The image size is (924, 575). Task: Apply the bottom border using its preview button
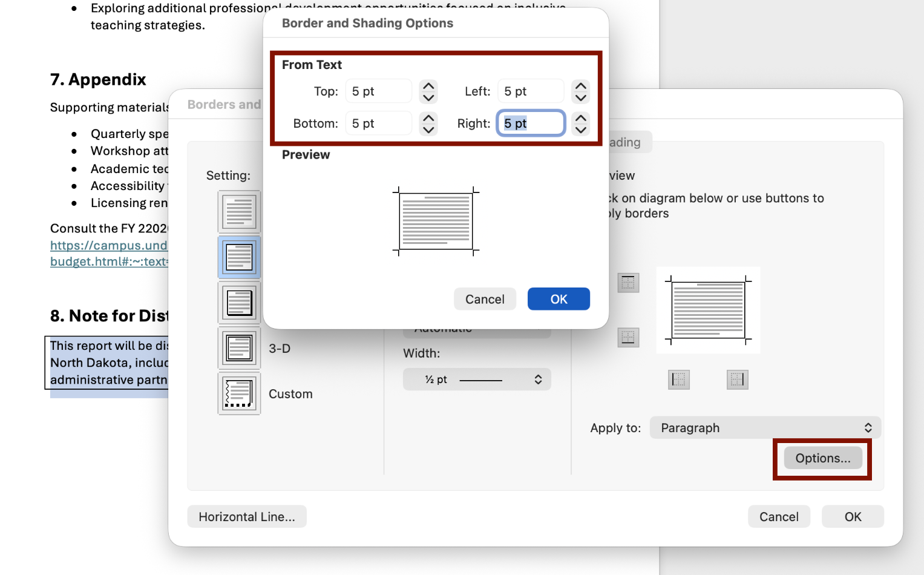[628, 337]
